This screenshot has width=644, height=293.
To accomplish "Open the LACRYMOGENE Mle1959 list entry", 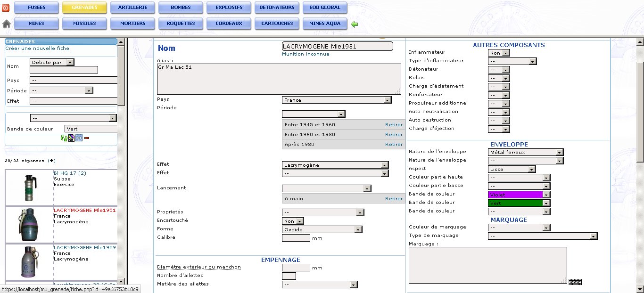I will click(85, 247).
